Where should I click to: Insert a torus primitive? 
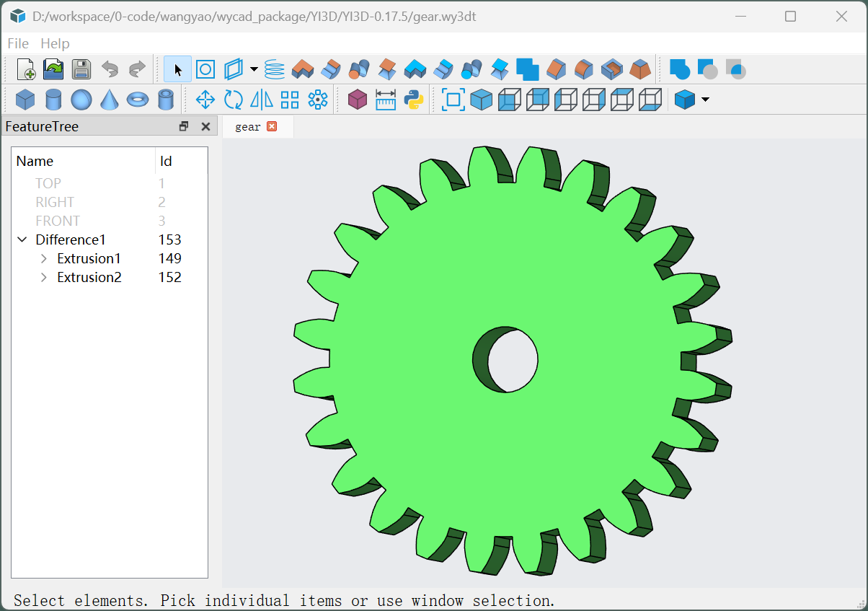(x=137, y=100)
